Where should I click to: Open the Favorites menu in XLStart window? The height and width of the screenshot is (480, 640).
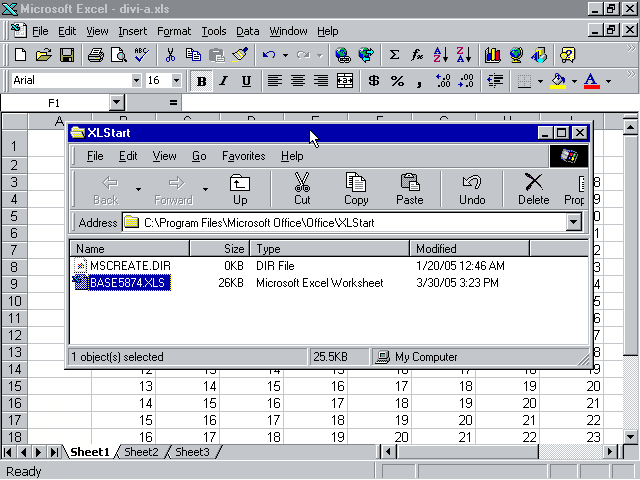pos(243,156)
